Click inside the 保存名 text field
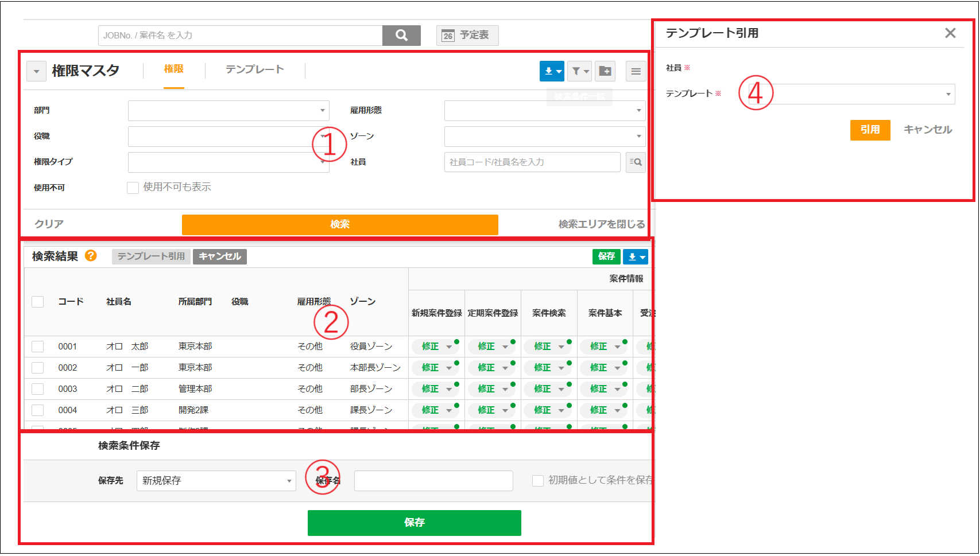980x556 pixels. (433, 481)
